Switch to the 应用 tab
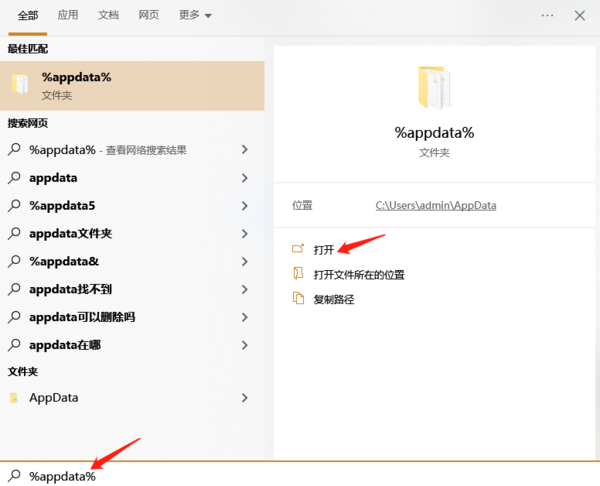The height and width of the screenshot is (486, 600). (x=68, y=16)
